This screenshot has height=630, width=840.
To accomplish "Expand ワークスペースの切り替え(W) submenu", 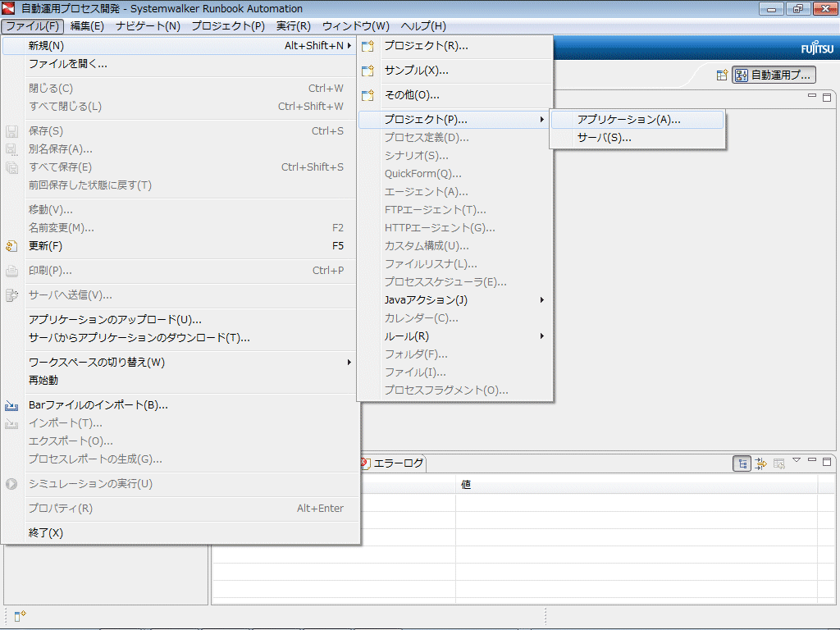I will tap(179, 363).
